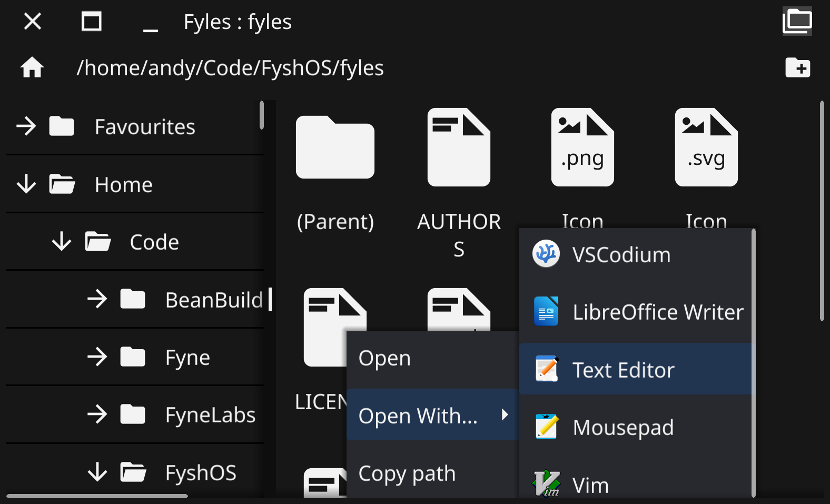
Task: Select the Icon .svg image file
Action: [x=706, y=147]
